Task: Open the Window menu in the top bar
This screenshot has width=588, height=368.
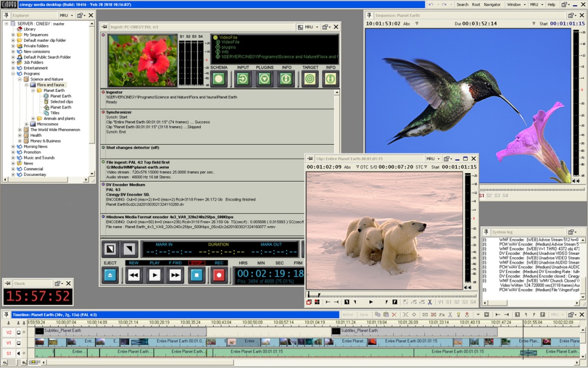Action: [516, 5]
